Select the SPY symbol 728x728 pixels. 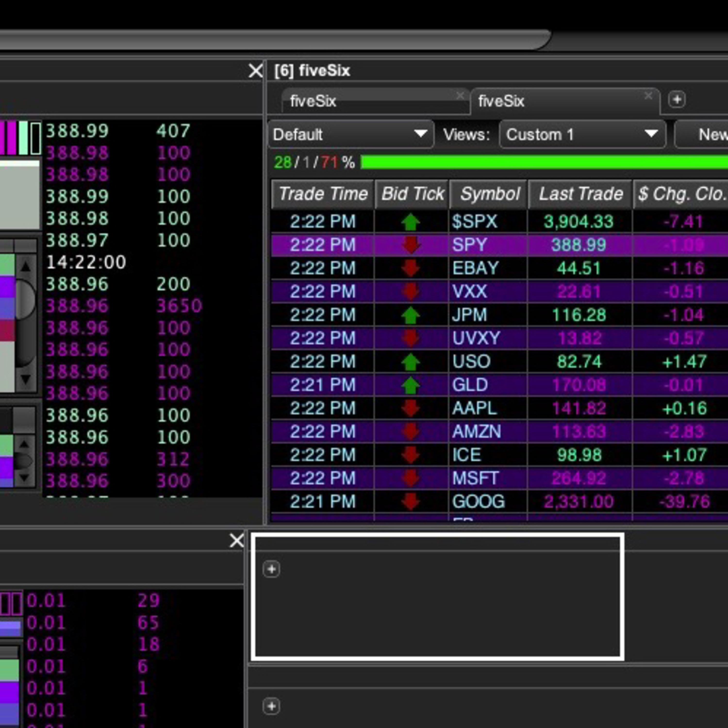(470, 245)
